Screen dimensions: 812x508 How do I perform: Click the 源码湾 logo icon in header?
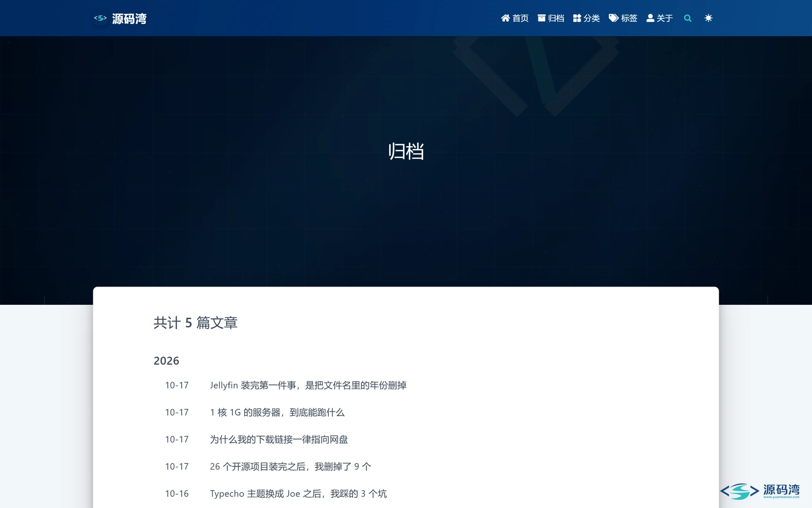click(100, 18)
